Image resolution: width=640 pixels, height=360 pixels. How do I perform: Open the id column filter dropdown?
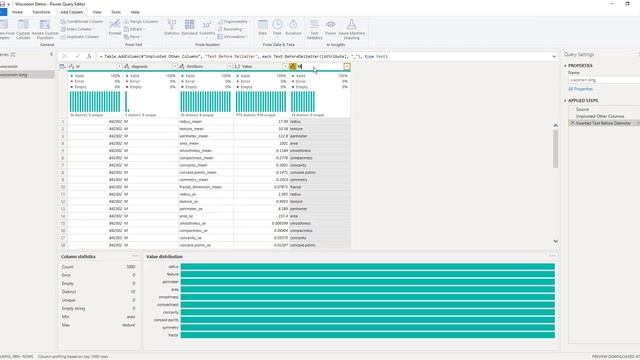click(x=119, y=66)
